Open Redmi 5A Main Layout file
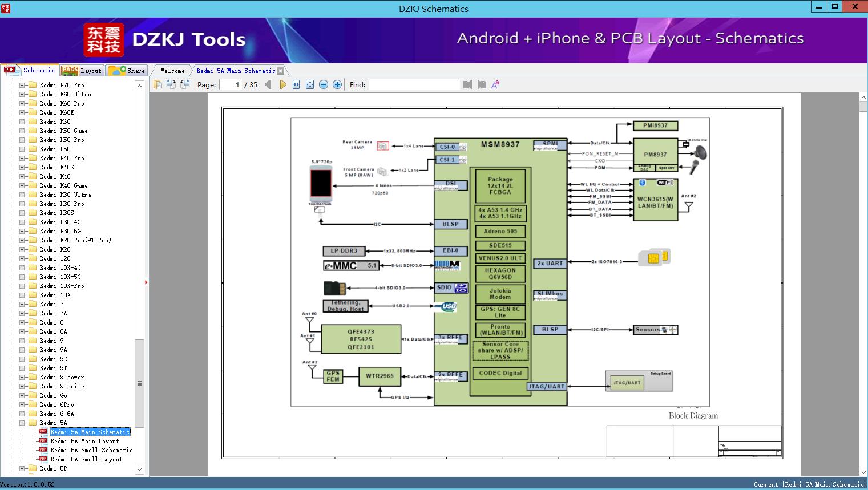This screenshot has height=490, width=868. [x=84, y=441]
